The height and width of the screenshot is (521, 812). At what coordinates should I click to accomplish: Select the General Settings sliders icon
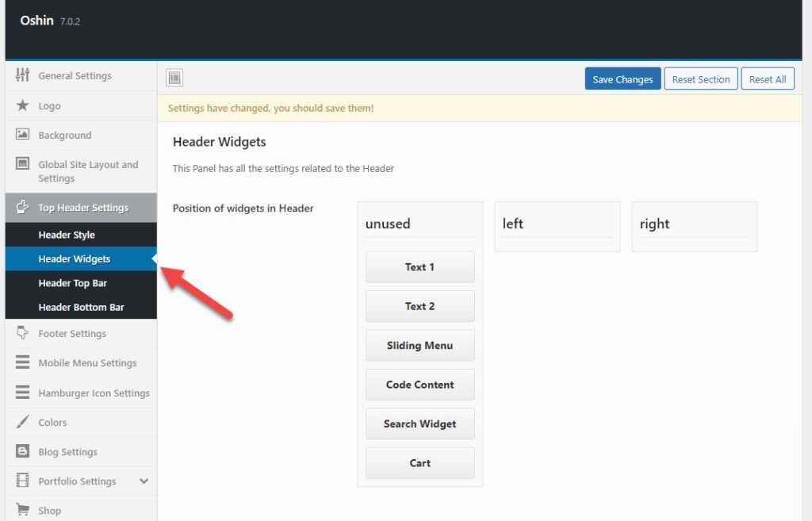[22, 75]
